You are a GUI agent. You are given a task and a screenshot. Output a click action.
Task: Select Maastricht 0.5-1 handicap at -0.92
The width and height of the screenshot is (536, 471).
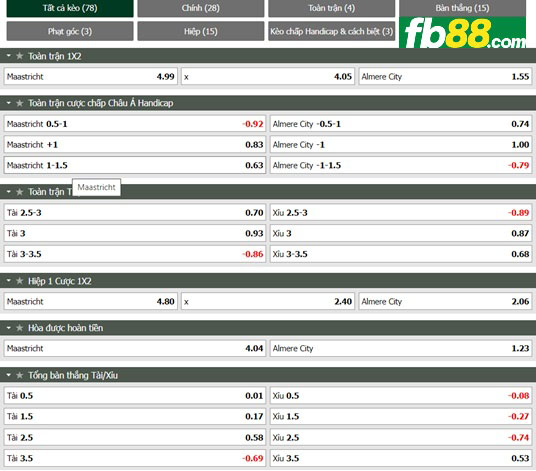135,124
